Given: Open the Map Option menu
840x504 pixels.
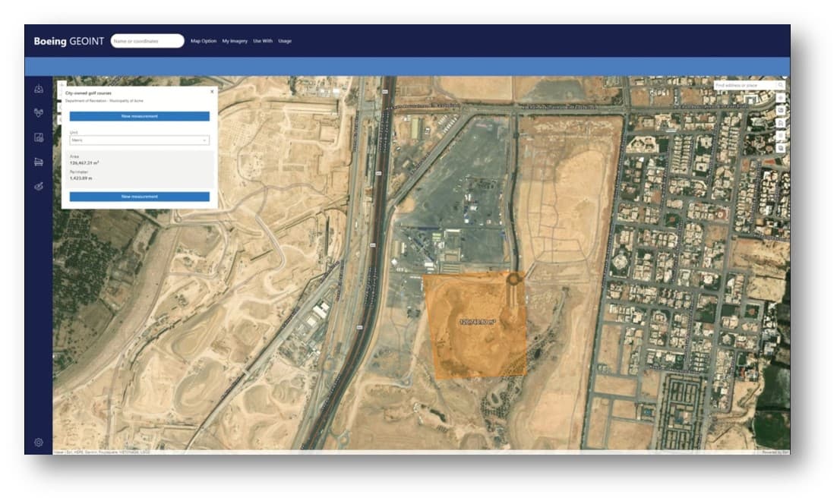Looking at the screenshot, I should [x=204, y=41].
